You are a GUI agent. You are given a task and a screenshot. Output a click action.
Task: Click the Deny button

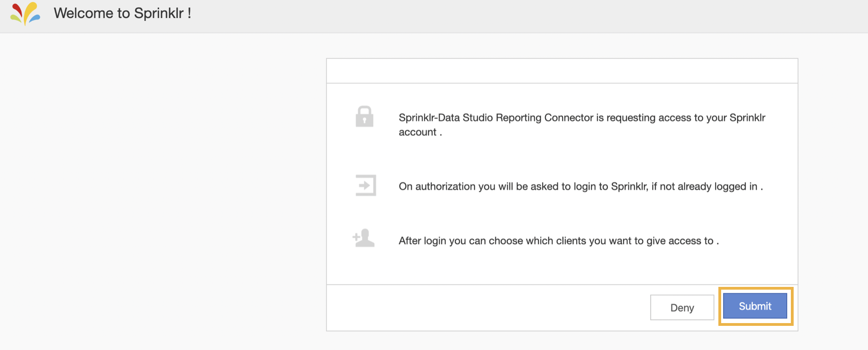coord(682,307)
